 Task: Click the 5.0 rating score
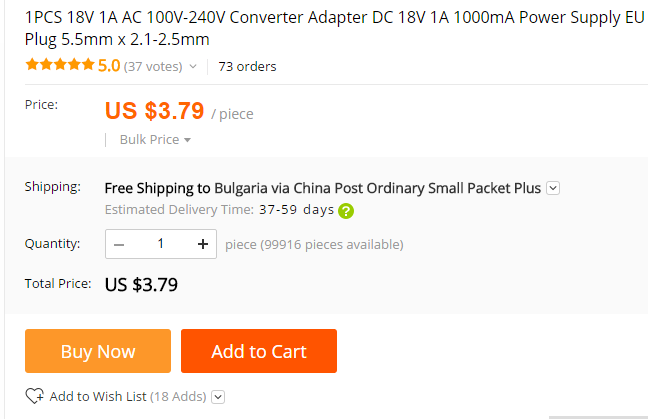coord(109,66)
